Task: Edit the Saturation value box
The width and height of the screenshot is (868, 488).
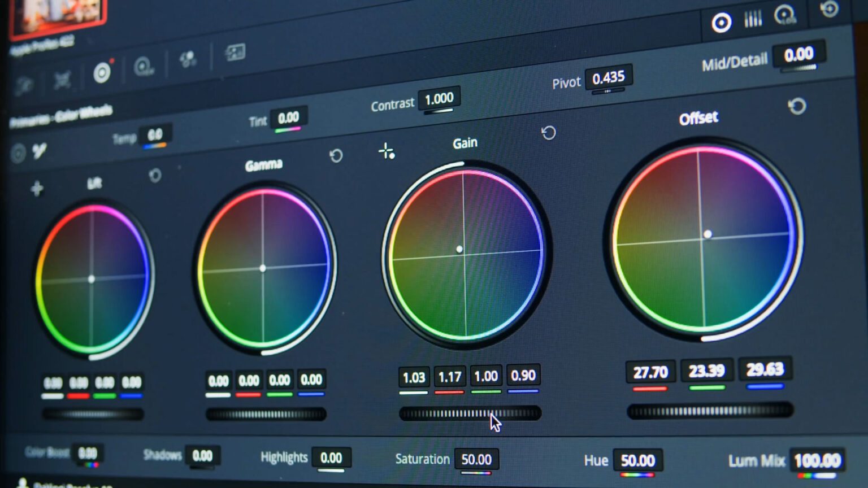Action: [x=476, y=459]
